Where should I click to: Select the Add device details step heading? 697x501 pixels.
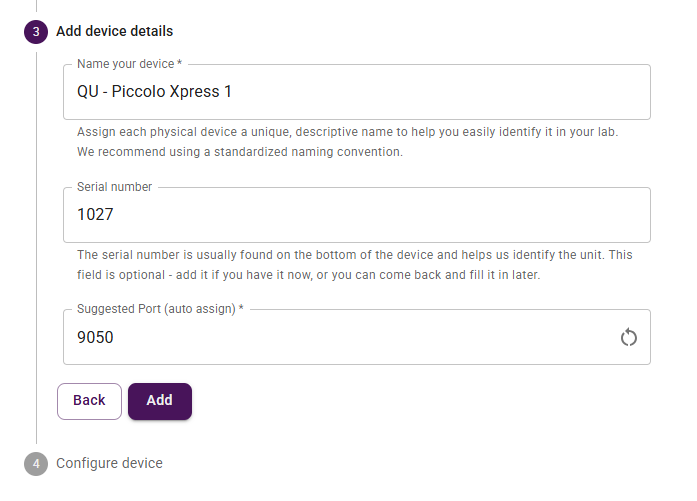(114, 31)
